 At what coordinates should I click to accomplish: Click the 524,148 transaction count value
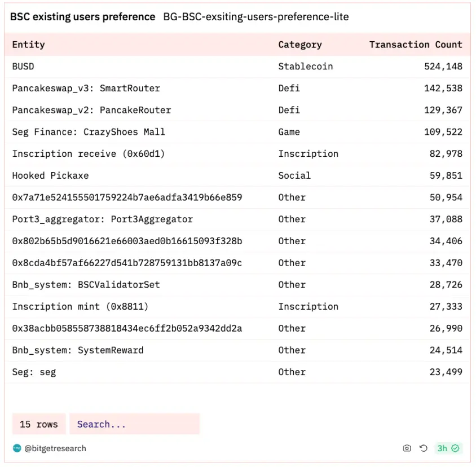pos(443,67)
